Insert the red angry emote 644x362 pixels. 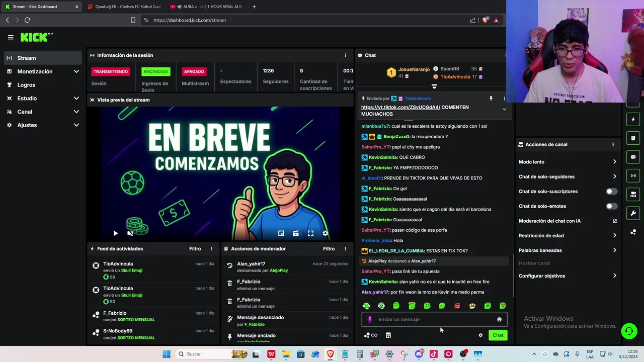(457, 306)
